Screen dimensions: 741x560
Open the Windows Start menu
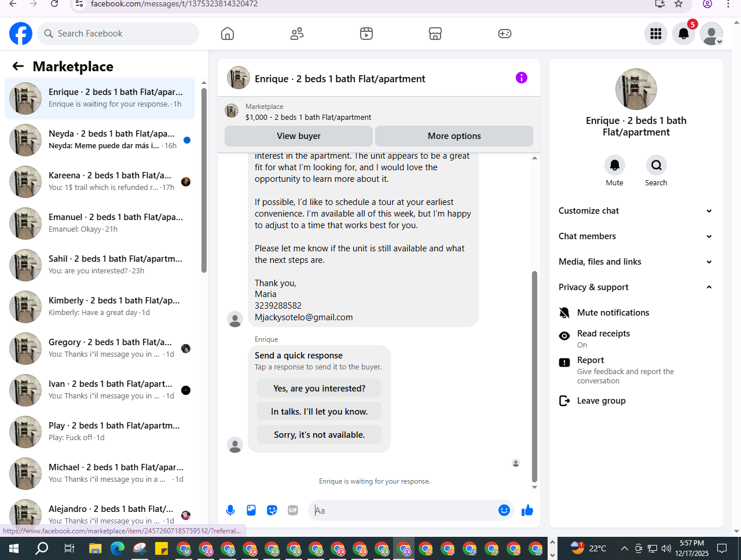pyautogui.click(x=14, y=548)
